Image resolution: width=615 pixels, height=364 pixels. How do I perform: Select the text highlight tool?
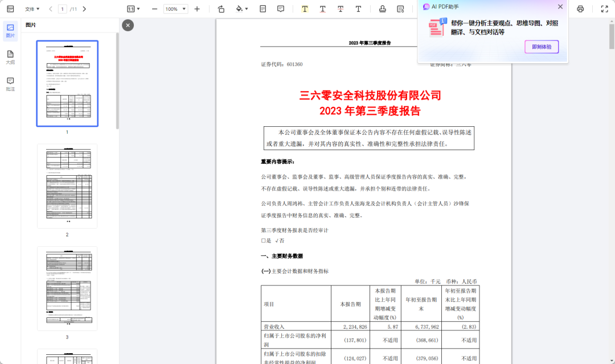(305, 9)
